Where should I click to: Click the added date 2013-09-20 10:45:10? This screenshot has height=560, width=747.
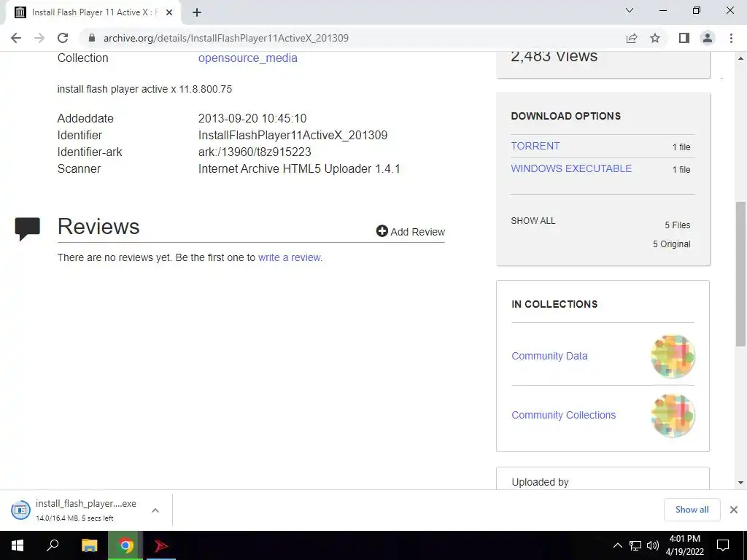coord(252,119)
